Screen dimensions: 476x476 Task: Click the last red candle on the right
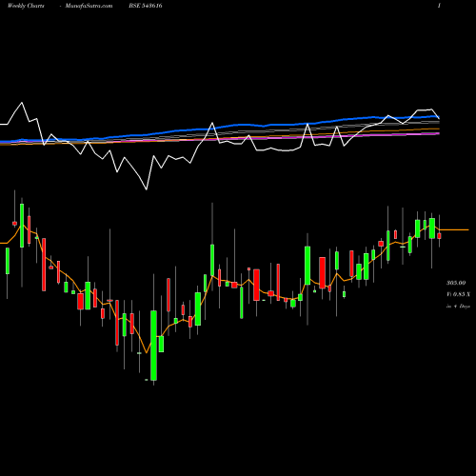pyautogui.click(x=439, y=236)
